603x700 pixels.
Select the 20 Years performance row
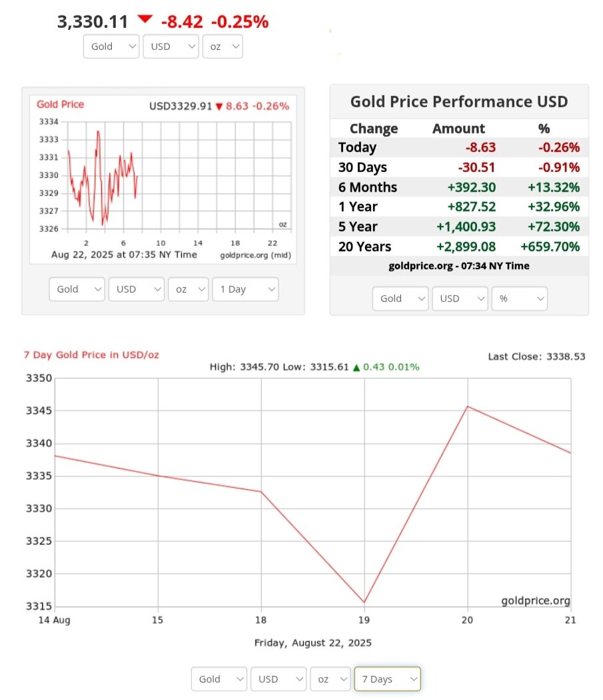tap(458, 247)
